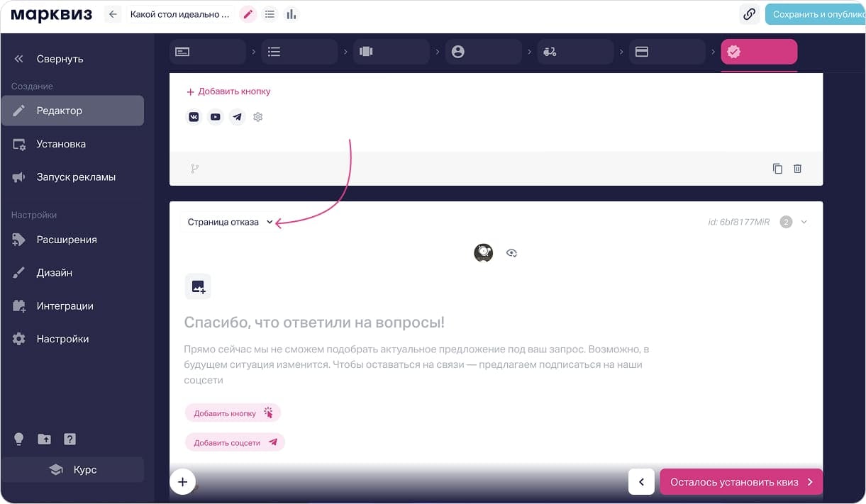Click the back arrow next to quiz title
Viewport: 866px width, 504px height.
(x=113, y=14)
